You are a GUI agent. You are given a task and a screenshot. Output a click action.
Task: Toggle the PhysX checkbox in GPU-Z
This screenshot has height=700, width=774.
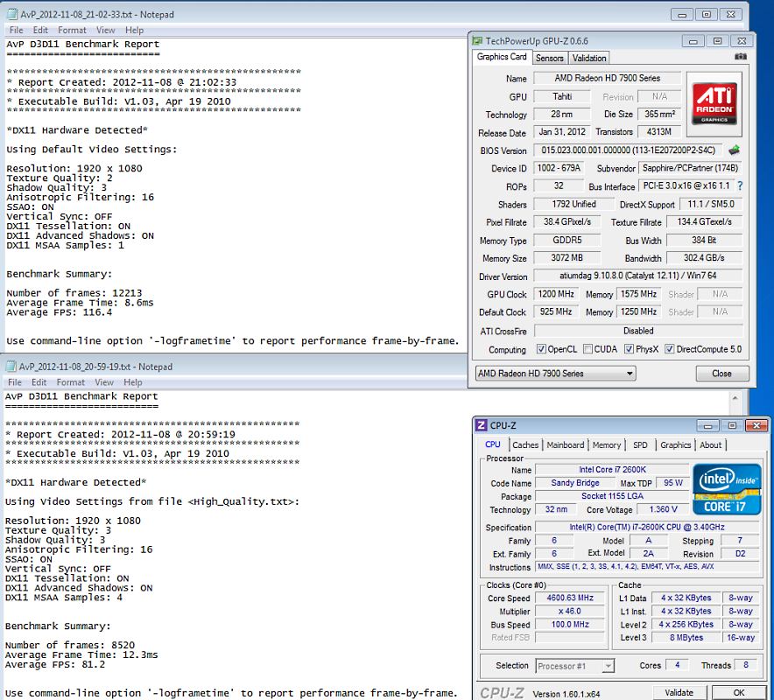pyautogui.click(x=629, y=349)
